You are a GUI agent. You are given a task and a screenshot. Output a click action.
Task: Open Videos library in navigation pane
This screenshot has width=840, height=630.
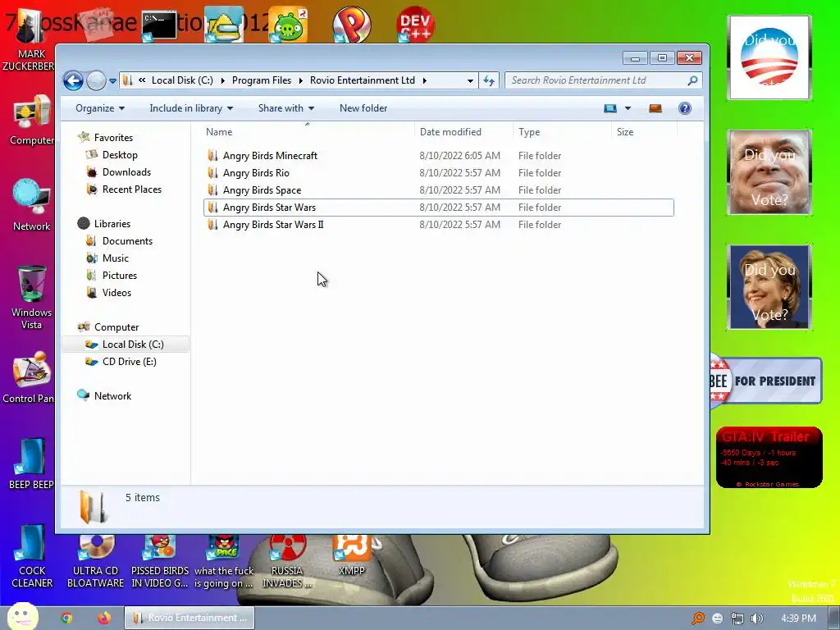pyautogui.click(x=116, y=293)
